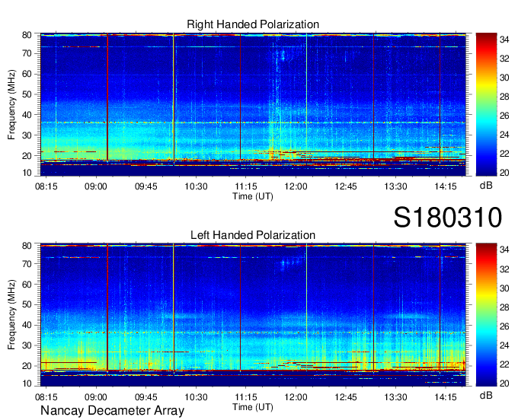This screenshot has width=518, height=420.
Task: Click the 12:00 tick under Right Handed plot
Action: pos(296,186)
